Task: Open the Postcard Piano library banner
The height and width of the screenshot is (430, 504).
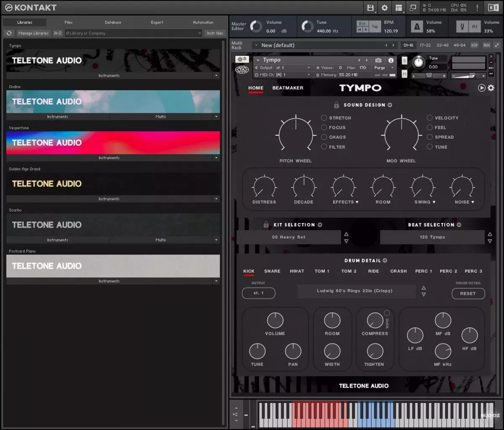Action: point(113,266)
